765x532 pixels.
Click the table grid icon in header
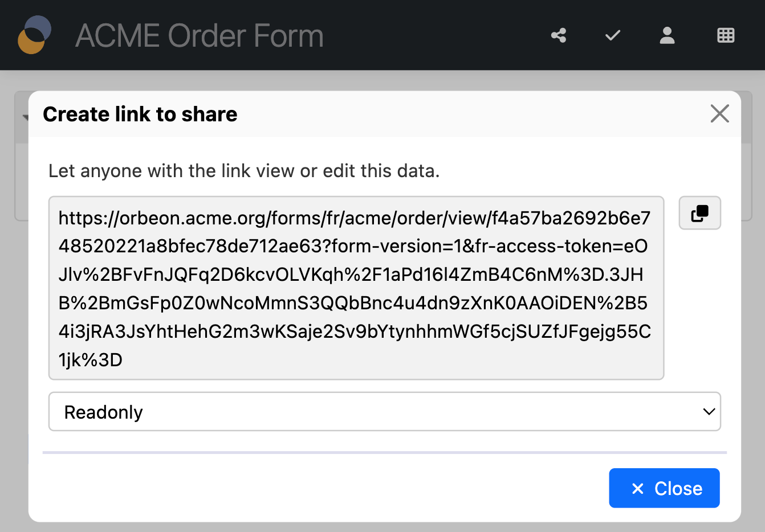point(726,36)
